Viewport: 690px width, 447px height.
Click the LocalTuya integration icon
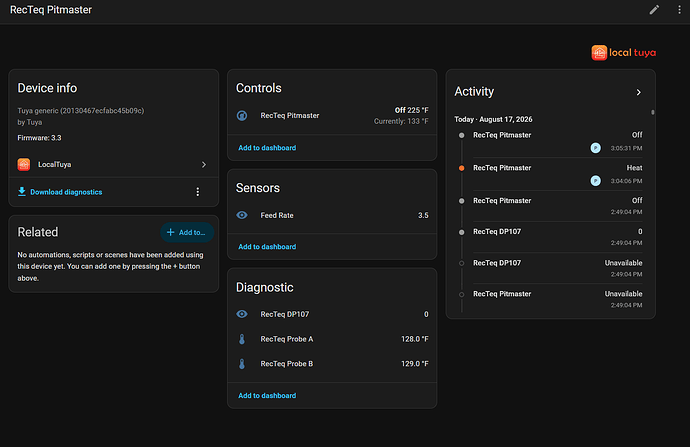[24, 165]
